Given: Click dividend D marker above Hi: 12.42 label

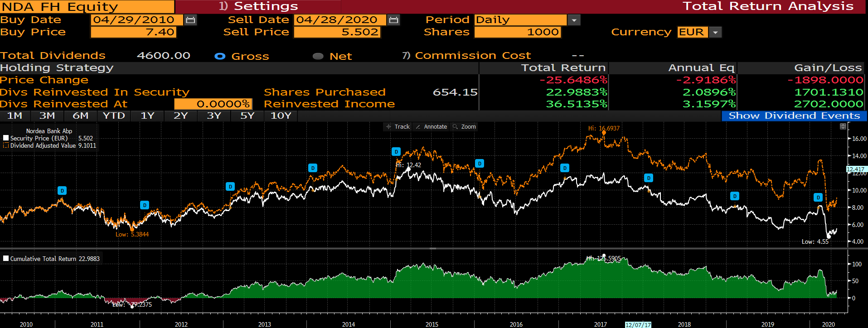Looking at the screenshot, I should pos(396,152).
